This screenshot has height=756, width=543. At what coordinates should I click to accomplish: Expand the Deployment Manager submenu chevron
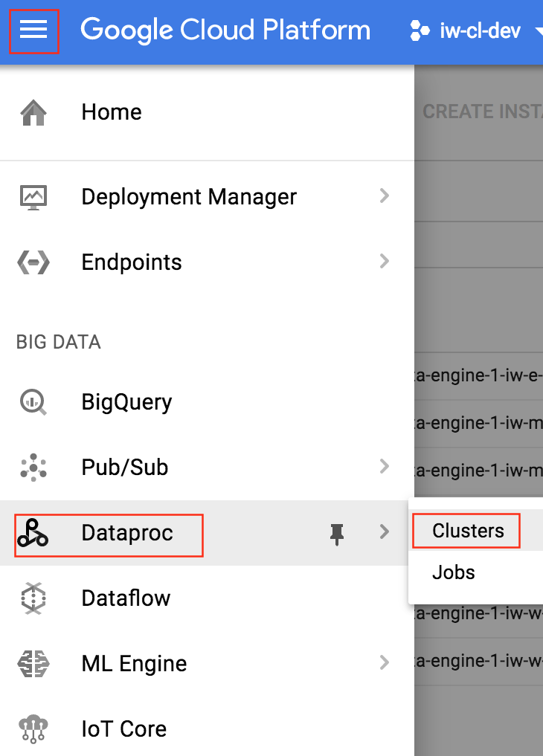tap(385, 196)
